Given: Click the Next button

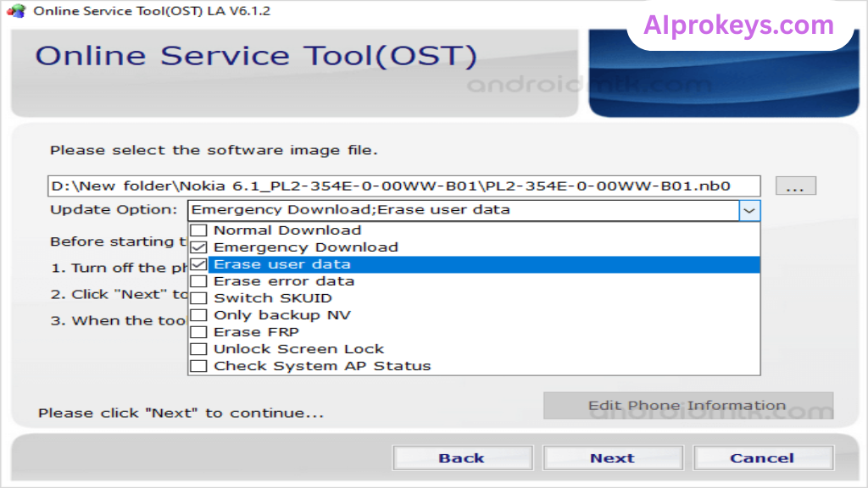Looking at the screenshot, I should pyautogui.click(x=613, y=458).
